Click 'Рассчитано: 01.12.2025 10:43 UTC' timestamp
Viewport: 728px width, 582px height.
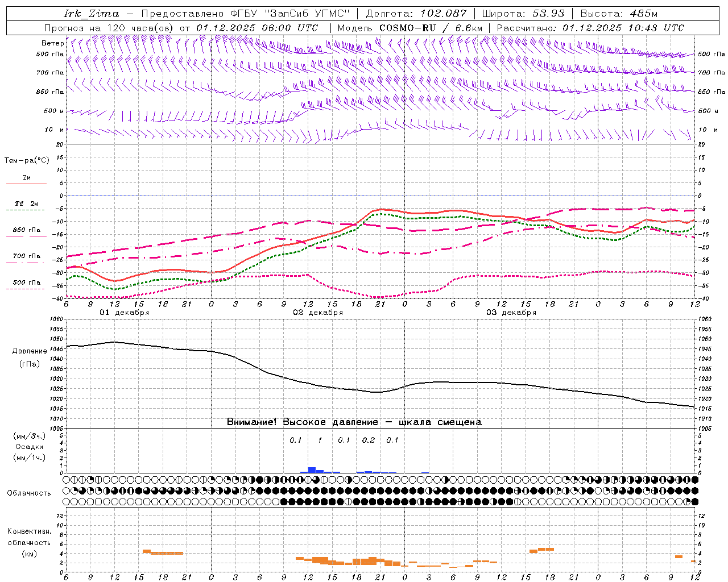[x=590, y=28]
